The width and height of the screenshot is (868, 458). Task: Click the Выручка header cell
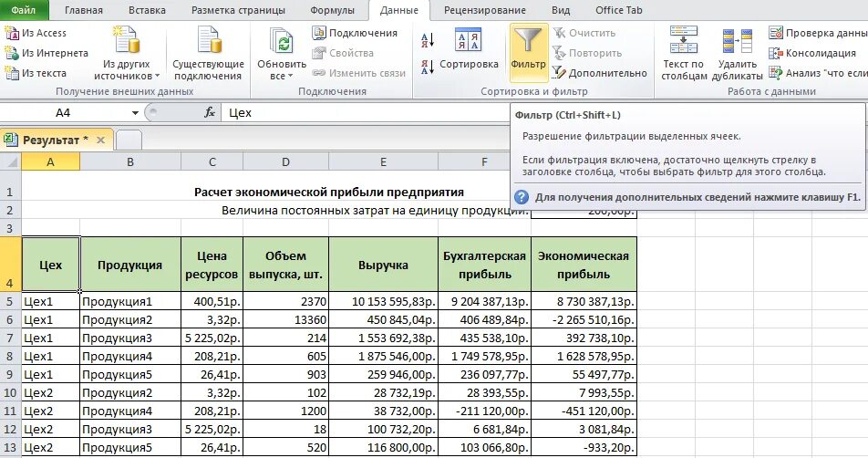(x=383, y=265)
